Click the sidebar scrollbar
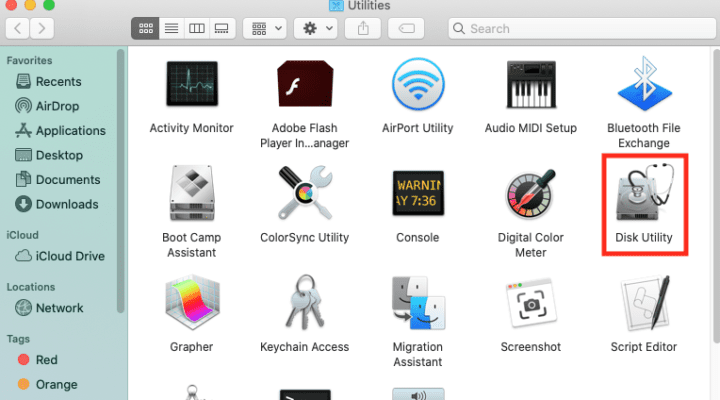 (x=120, y=181)
